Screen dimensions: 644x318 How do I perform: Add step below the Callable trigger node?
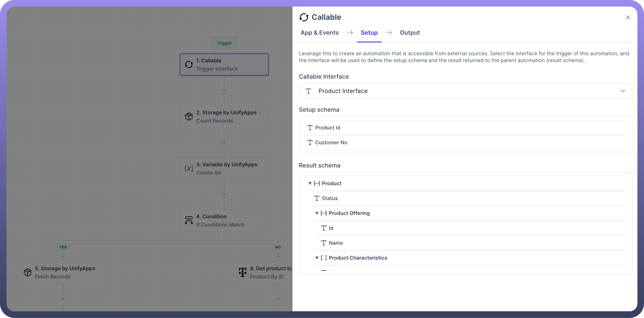tap(224, 91)
